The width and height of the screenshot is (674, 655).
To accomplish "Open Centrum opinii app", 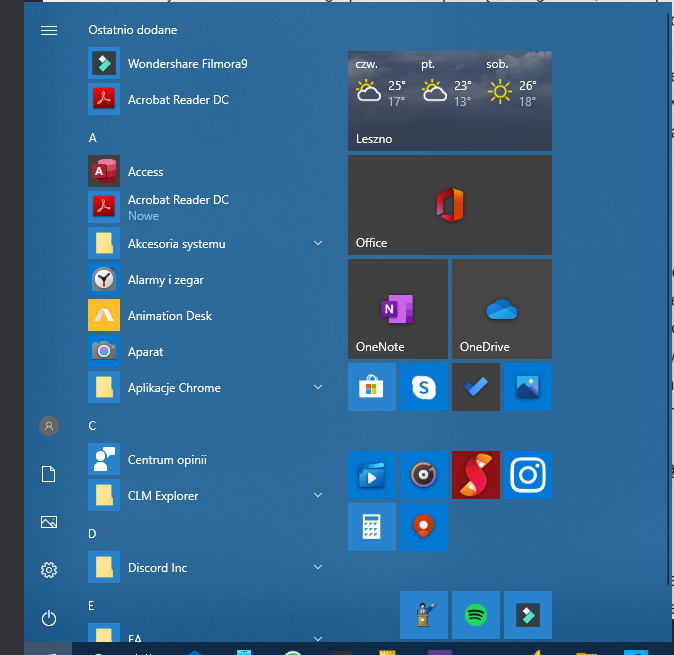I will (x=206, y=460).
